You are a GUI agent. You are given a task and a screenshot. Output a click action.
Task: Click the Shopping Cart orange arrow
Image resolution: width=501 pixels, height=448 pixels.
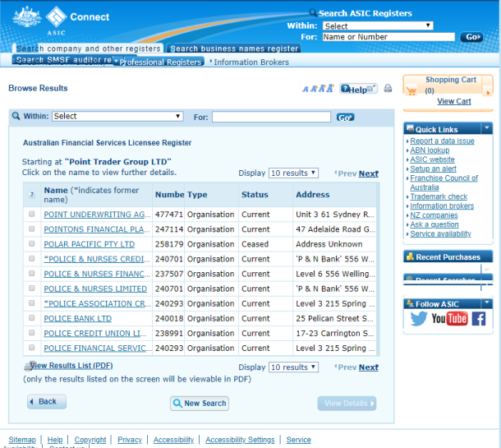coord(488,92)
